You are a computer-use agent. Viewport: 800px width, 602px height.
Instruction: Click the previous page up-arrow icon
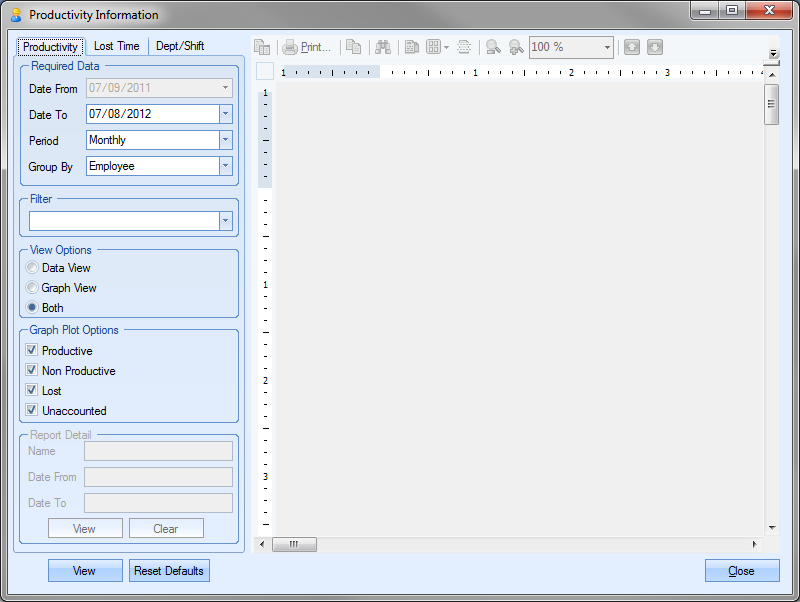click(x=631, y=47)
